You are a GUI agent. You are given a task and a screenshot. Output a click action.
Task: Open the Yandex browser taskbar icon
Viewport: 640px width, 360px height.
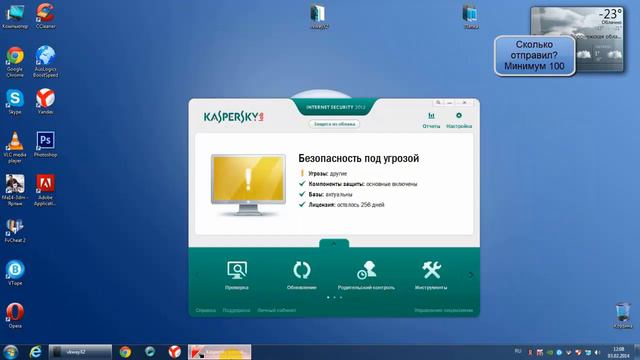(x=175, y=352)
